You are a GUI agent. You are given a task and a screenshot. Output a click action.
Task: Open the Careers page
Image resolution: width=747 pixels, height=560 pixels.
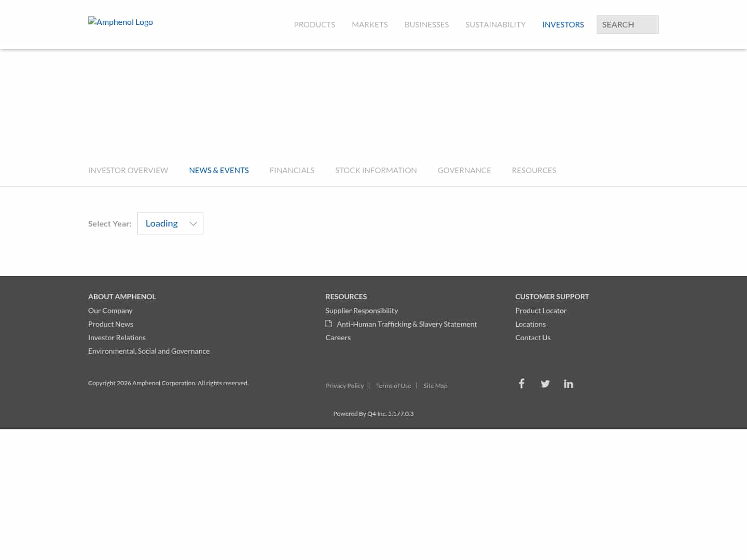338,337
